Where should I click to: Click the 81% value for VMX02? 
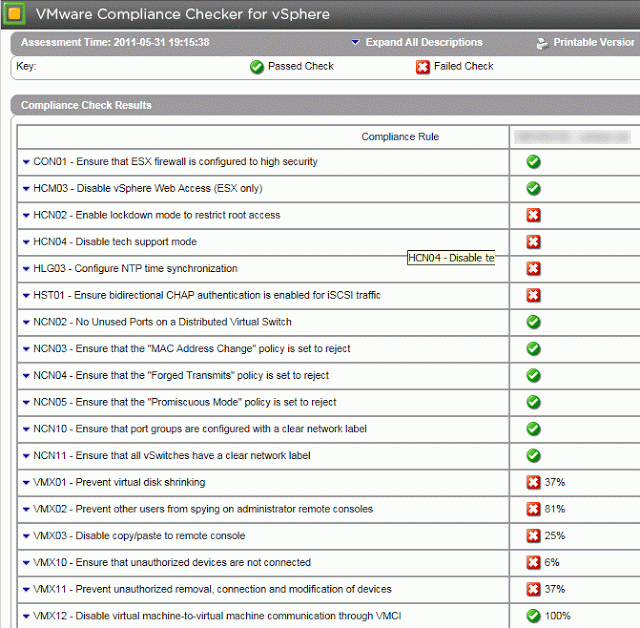(555, 509)
